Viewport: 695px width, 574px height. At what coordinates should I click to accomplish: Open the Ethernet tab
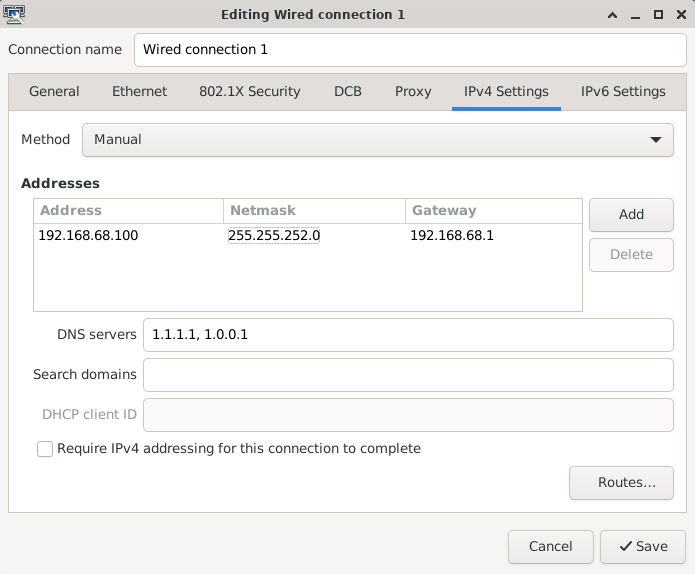[x=139, y=91]
